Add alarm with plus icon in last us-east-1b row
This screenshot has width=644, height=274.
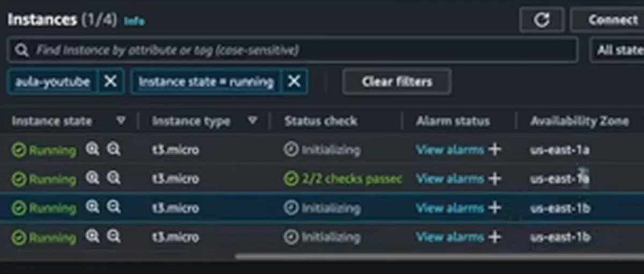(x=494, y=236)
